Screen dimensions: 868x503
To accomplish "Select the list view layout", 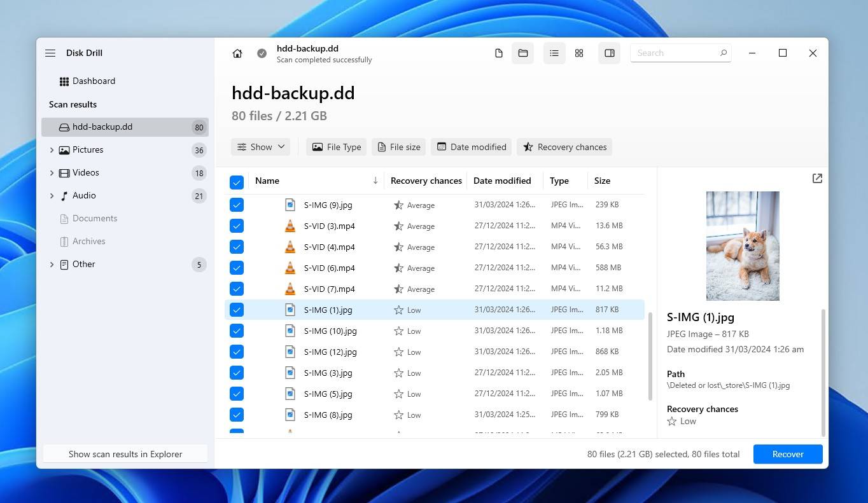I will click(x=554, y=53).
